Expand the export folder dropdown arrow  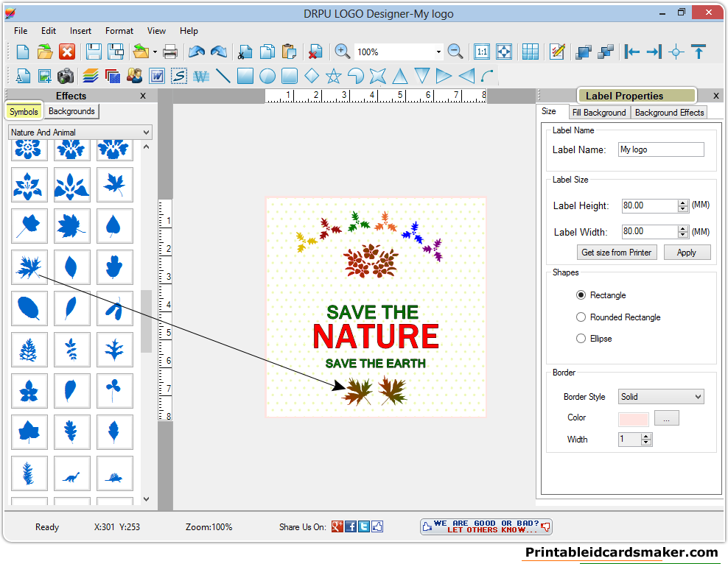155,52
